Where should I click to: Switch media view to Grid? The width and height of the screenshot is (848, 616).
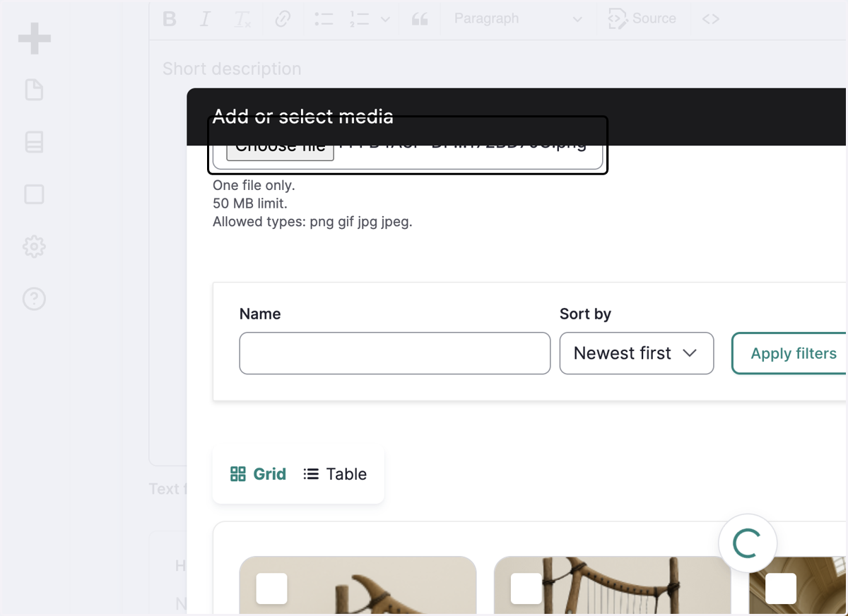(258, 474)
